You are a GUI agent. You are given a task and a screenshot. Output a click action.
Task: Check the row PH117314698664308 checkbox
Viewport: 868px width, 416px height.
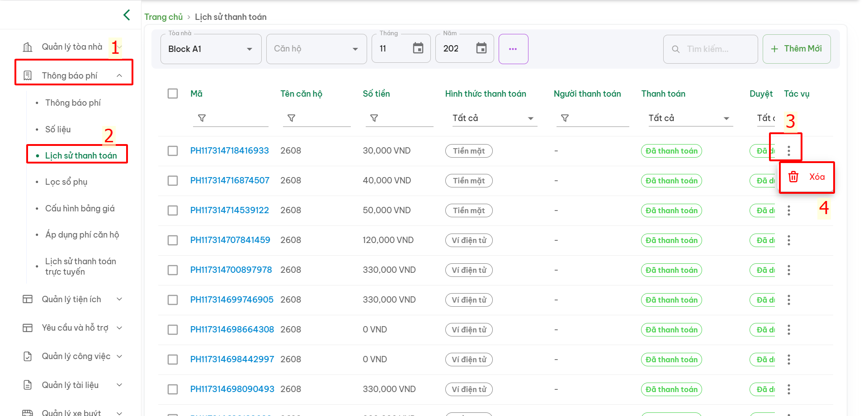(173, 330)
